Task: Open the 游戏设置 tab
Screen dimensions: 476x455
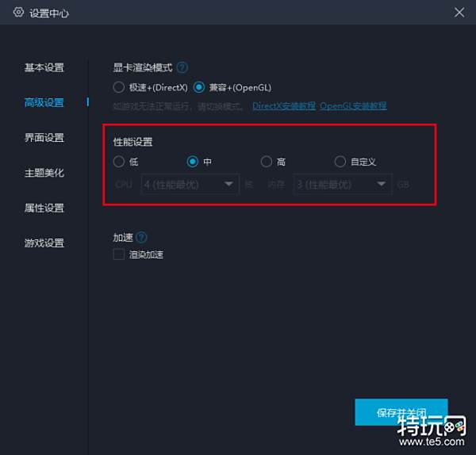Action: coord(44,243)
